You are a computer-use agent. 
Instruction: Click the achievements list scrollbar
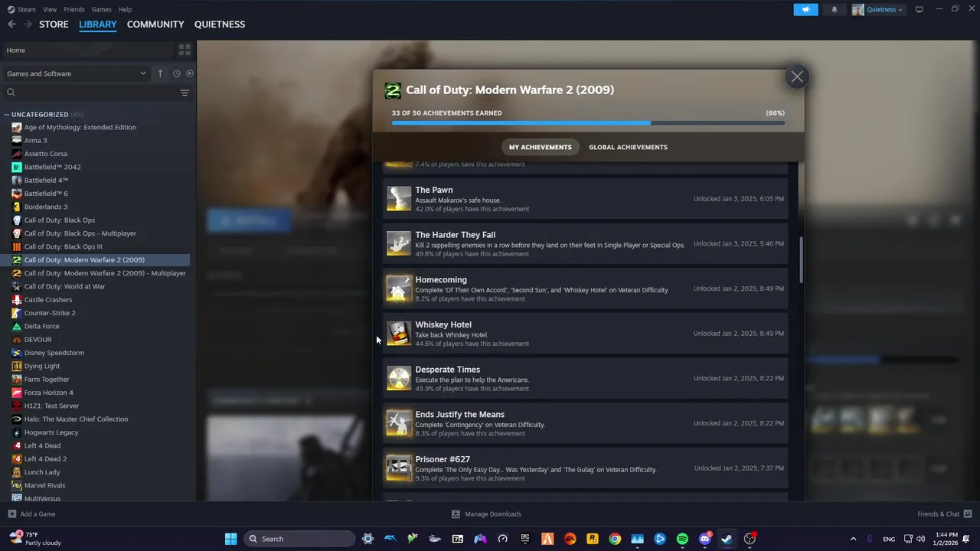[x=802, y=259]
